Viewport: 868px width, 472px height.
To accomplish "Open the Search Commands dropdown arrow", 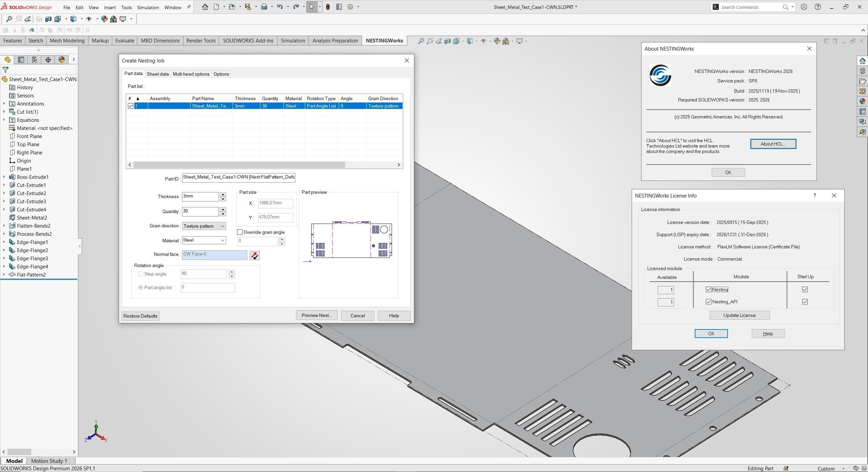I will coord(793,7).
